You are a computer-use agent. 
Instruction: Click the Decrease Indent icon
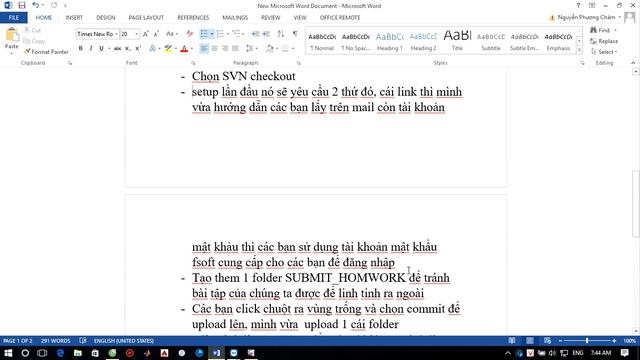tap(256, 34)
